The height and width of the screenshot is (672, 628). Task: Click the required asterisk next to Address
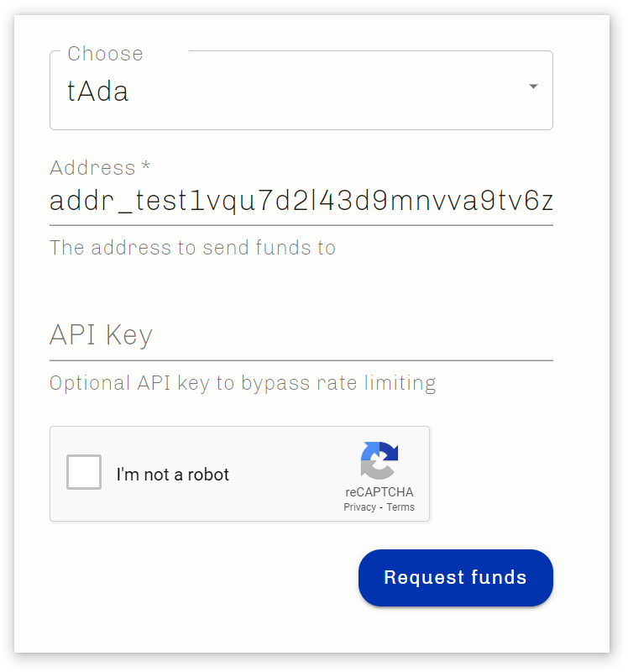coord(146,166)
